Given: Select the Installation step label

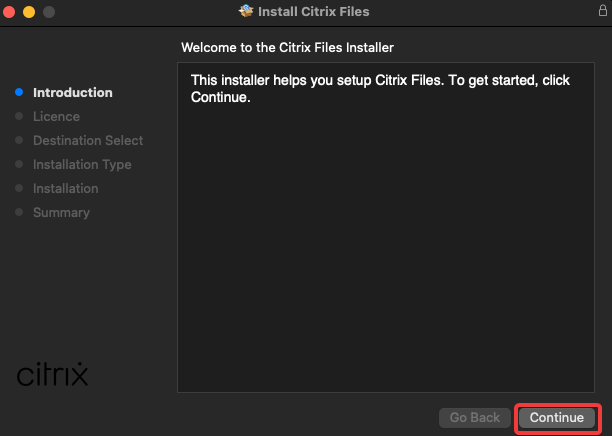Looking at the screenshot, I should coord(66,188).
